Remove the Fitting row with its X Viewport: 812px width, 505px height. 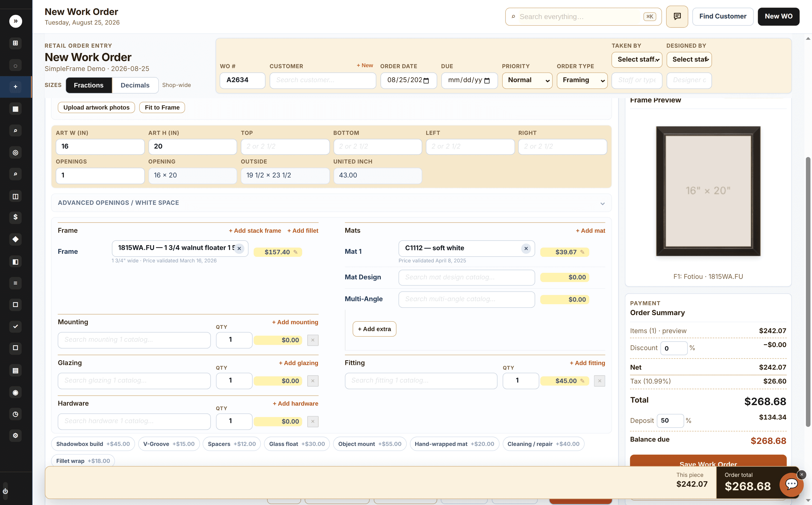click(599, 381)
